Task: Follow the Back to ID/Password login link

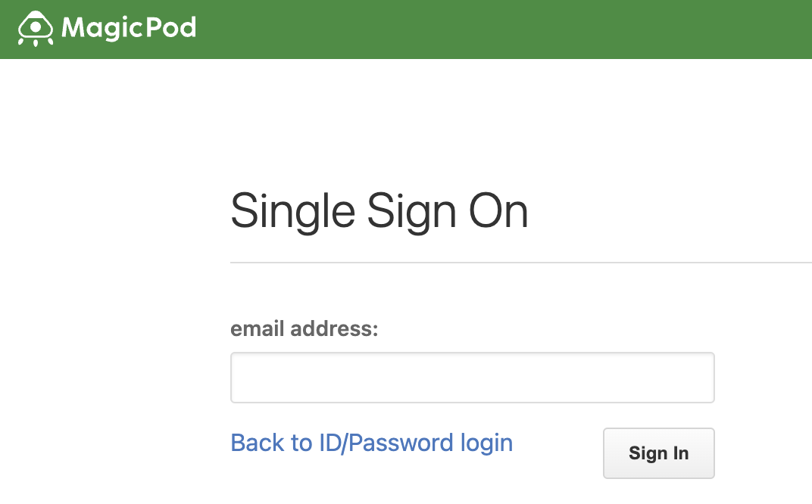Action: click(x=371, y=443)
